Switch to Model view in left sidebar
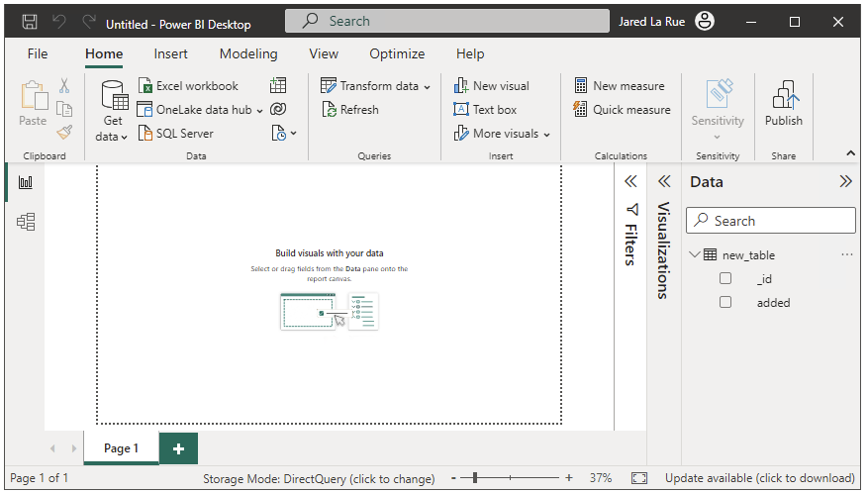 pyautogui.click(x=26, y=222)
